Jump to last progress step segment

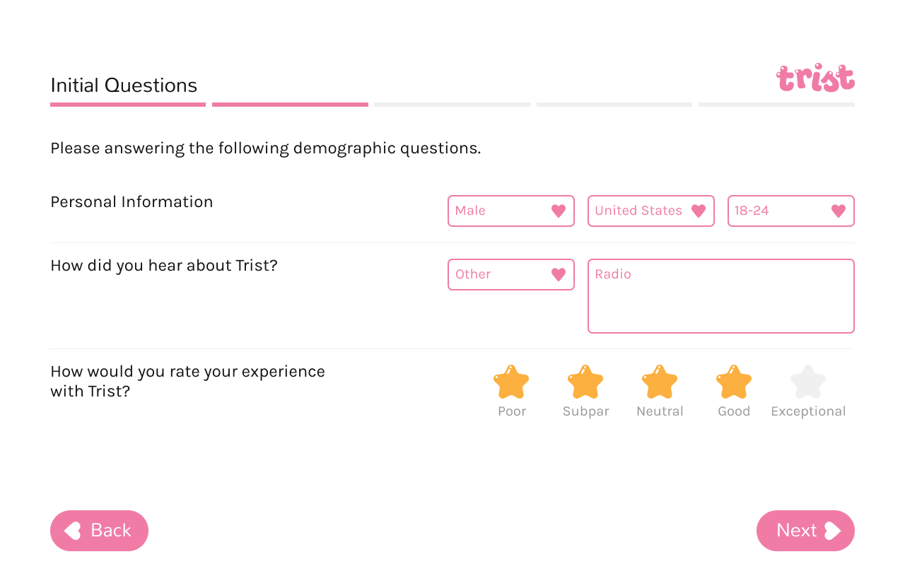(x=776, y=105)
